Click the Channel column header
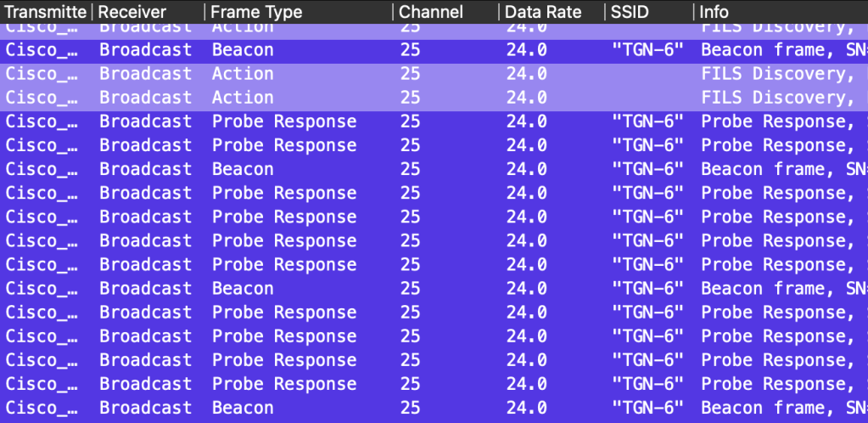The image size is (868, 423). [431, 12]
